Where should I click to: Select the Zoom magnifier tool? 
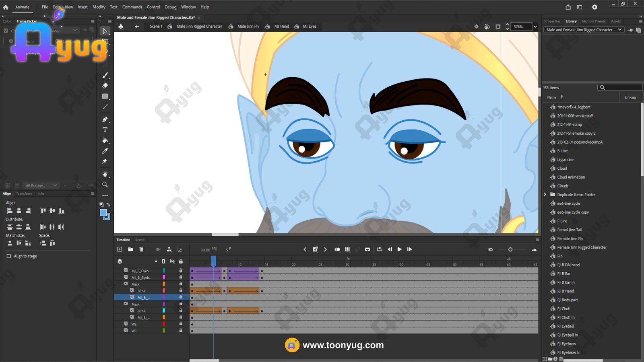click(x=105, y=185)
